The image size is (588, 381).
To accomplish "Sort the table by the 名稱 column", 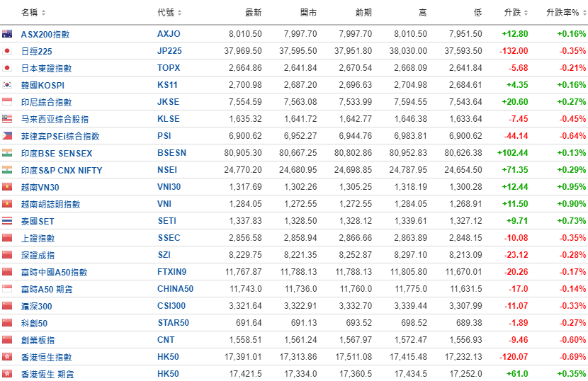I will point(33,13).
